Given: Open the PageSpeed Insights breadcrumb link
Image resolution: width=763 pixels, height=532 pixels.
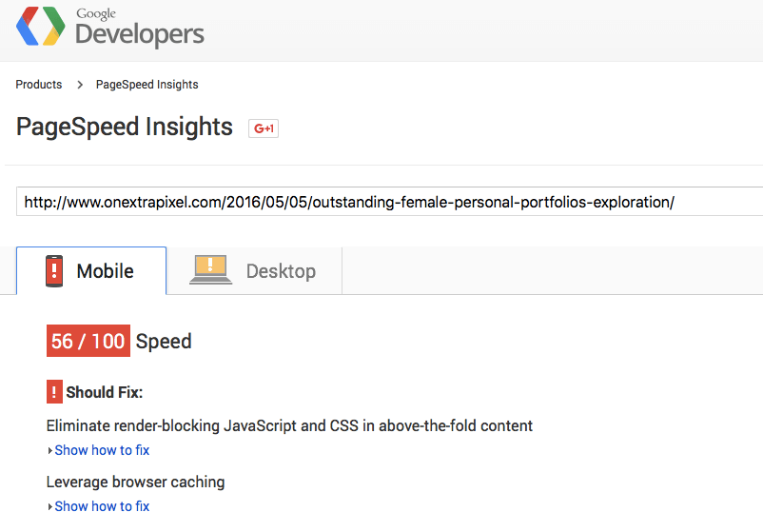Looking at the screenshot, I should (x=147, y=85).
